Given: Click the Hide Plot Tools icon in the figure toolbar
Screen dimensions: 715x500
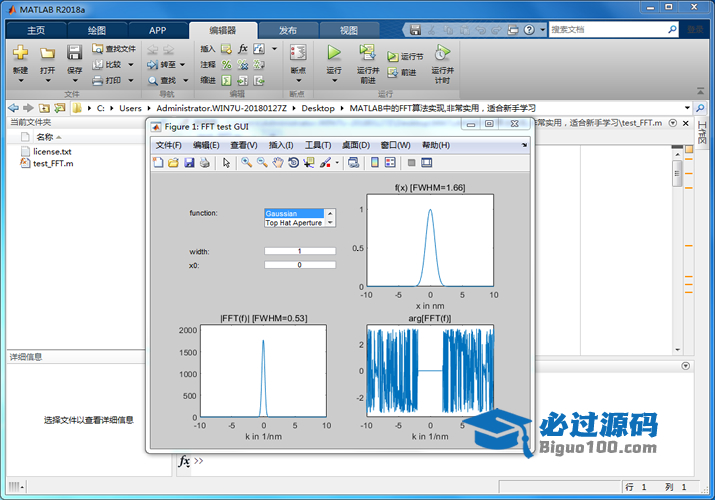Looking at the screenshot, I should tap(411, 163).
